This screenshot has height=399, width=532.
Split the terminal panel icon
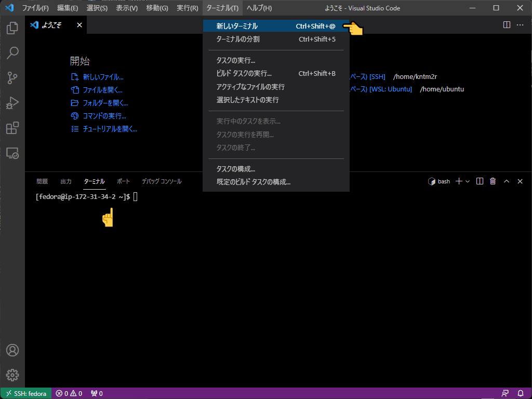tap(480, 181)
